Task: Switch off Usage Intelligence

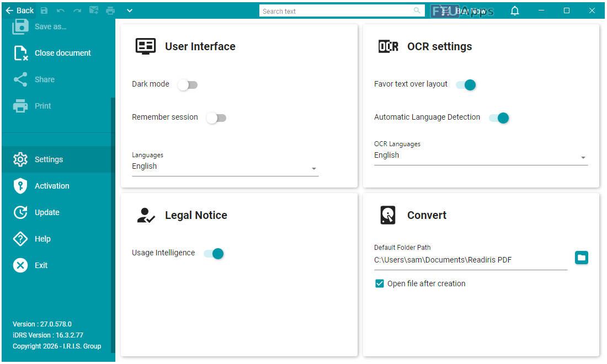Action: tap(214, 254)
